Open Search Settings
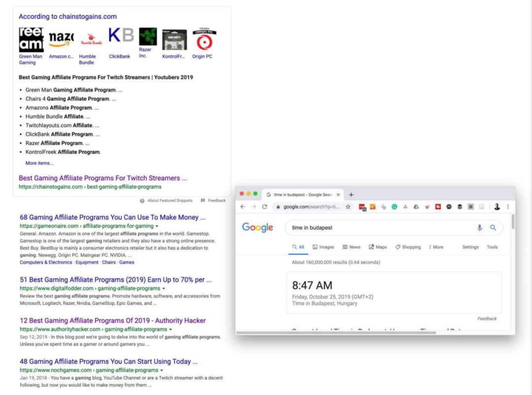Viewport: 532px width, 395px height. [x=470, y=246]
